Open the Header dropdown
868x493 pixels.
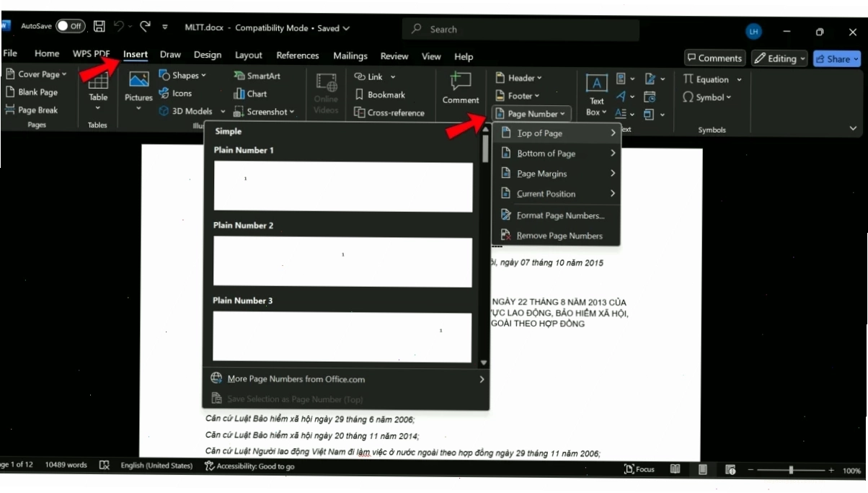pos(519,78)
